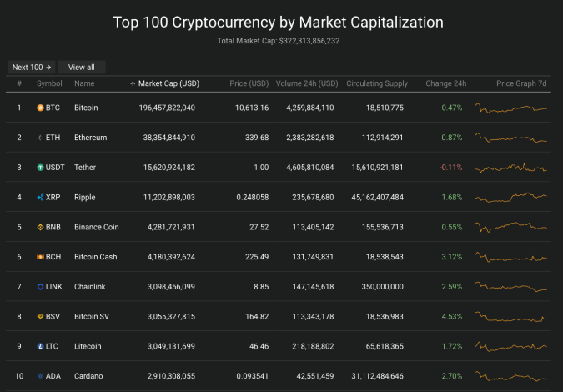563x392 pixels.
Task: Open Cardano's 7-day price graph
Action: point(511,376)
